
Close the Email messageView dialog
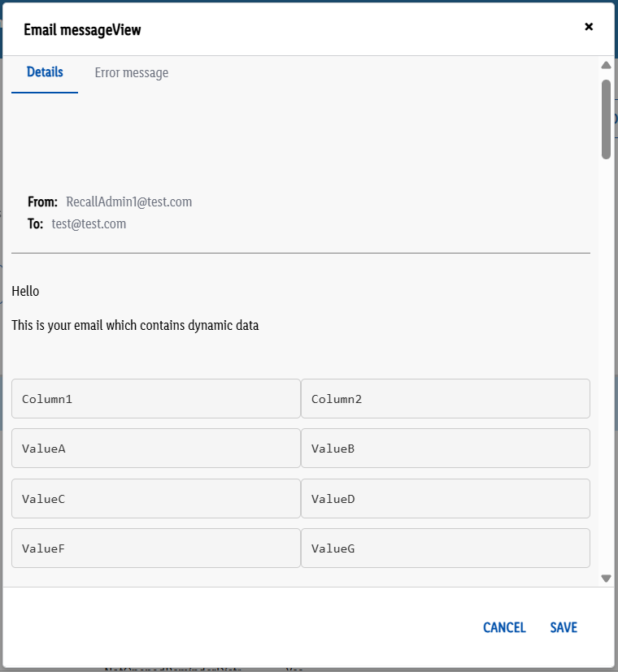(x=589, y=27)
